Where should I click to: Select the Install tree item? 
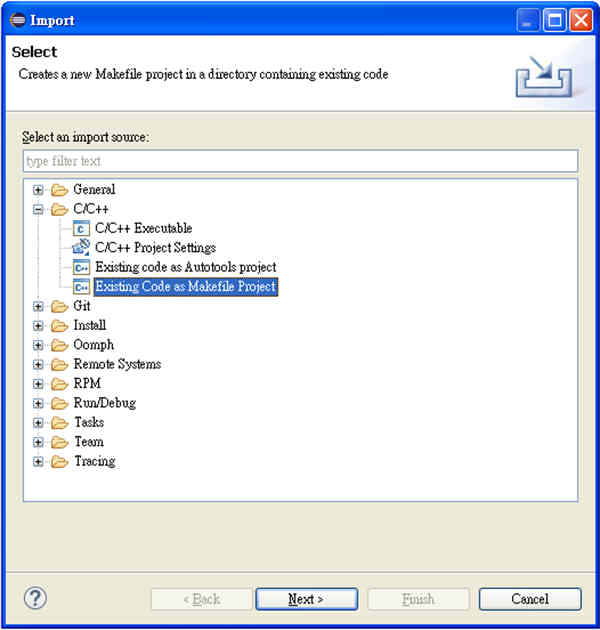pyautogui.click(x=90, y=325)
